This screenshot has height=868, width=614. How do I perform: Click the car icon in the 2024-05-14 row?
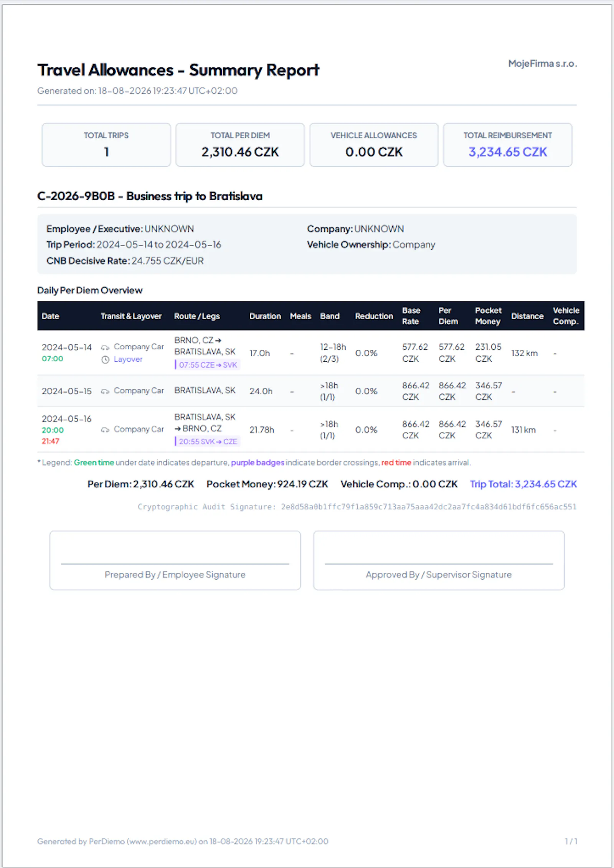[105, 348]
